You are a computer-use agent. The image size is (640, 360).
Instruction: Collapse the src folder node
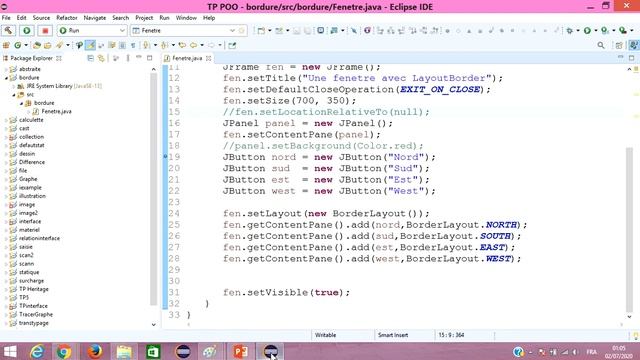[14, 95]
